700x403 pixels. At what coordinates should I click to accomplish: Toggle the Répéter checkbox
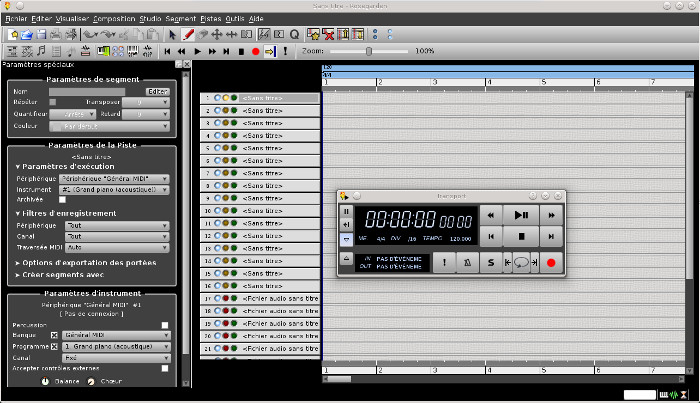click(52, 102)
